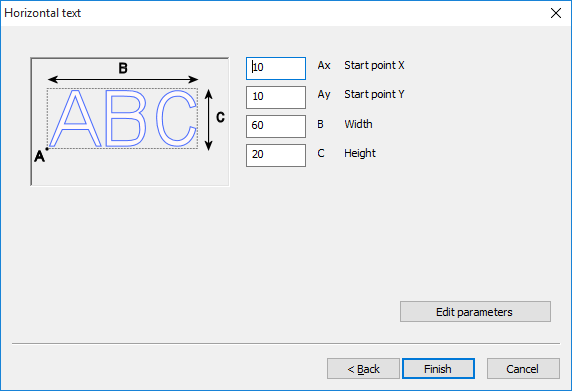Image resolution: width=572 pixels, height=391 pixels.
Task: Click the "Width" parameter label
Action: tap(358, 124)
